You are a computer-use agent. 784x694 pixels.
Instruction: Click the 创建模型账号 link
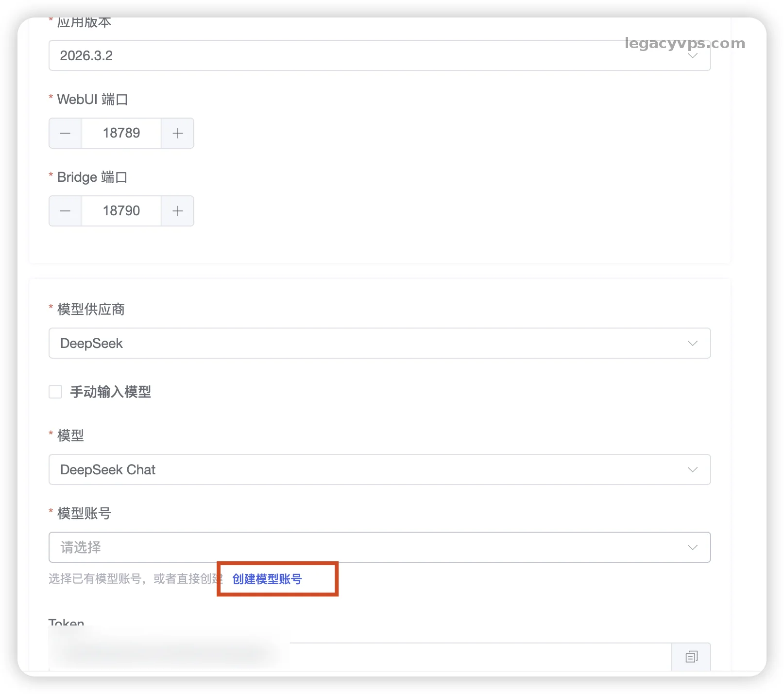coord(267,579)
